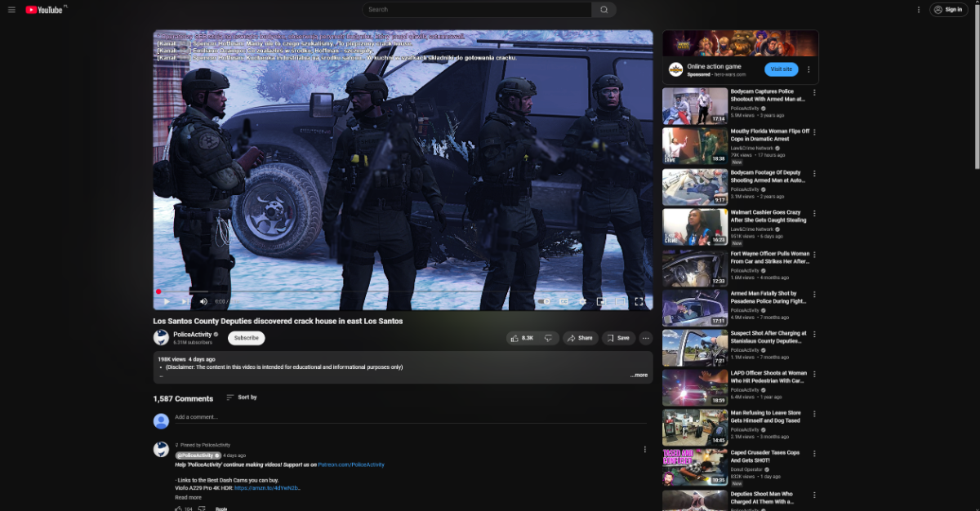Screen dimensions: 980x511
Task: Open 'Suspect Shot After Charging at Stanislaus' title
Action: pyautogui.click(x=768, y=337)
